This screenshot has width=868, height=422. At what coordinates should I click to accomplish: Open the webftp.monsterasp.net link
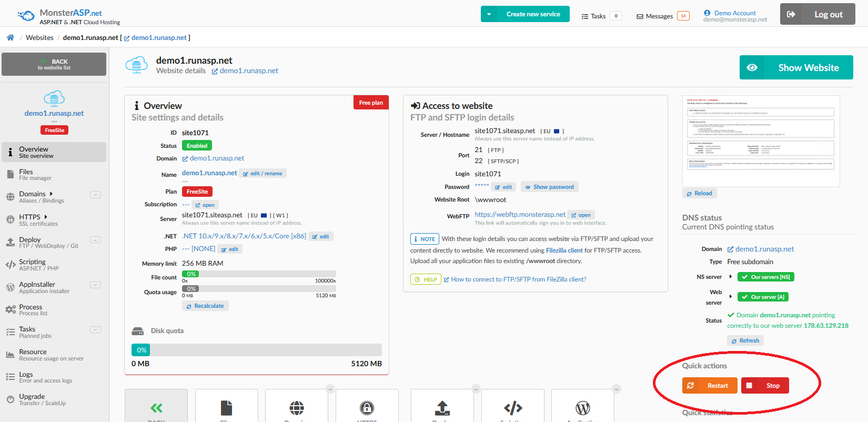(x=520, y=214)
